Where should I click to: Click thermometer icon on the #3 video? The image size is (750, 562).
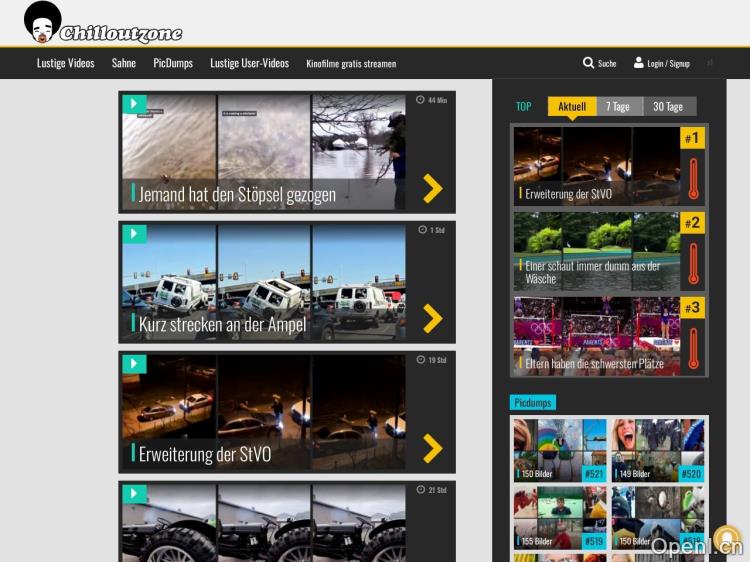pos(693,349)
